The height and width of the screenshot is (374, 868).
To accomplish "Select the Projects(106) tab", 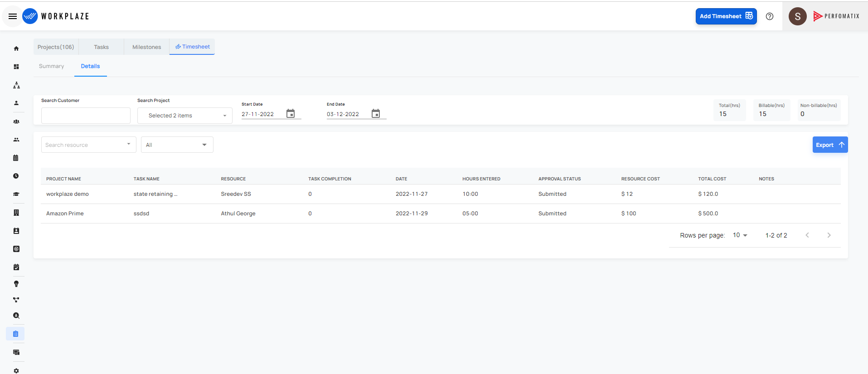I will coord(56,47).
